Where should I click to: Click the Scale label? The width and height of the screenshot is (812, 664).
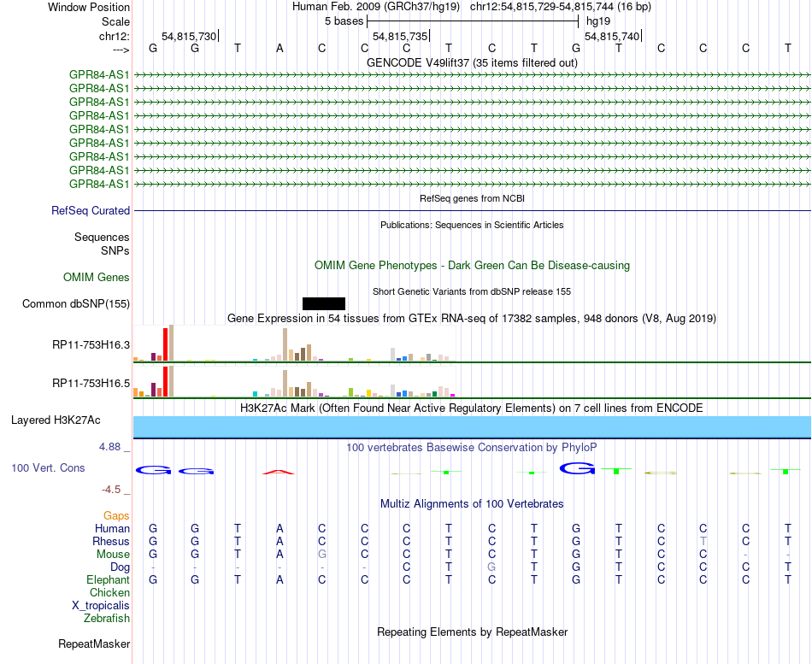coord(115,21)
